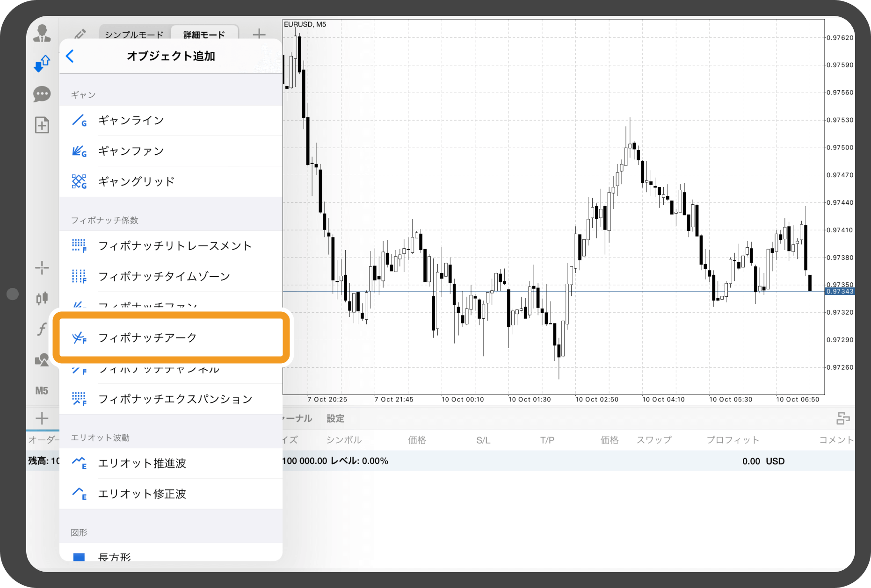The width and height of the screenshot is (871, 588).
Task: Click the current price label 0.97343
Action: point(841,290)
